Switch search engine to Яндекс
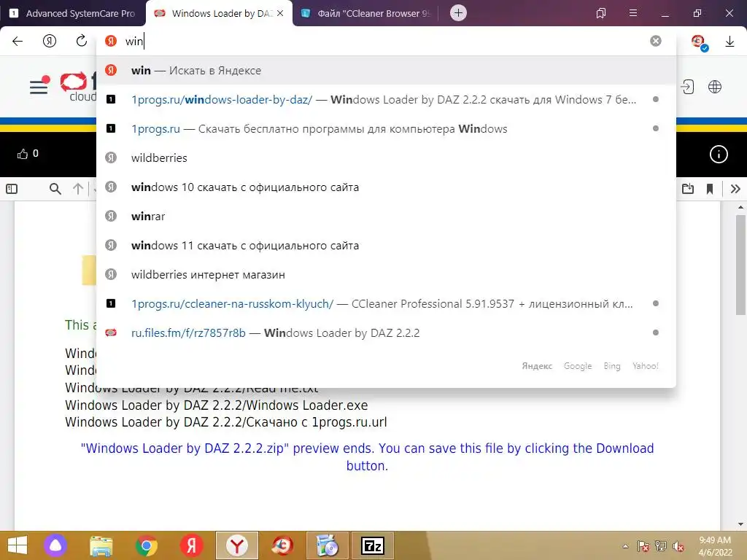This screenshot has width=747, height=560. click(x=537, y=366)
